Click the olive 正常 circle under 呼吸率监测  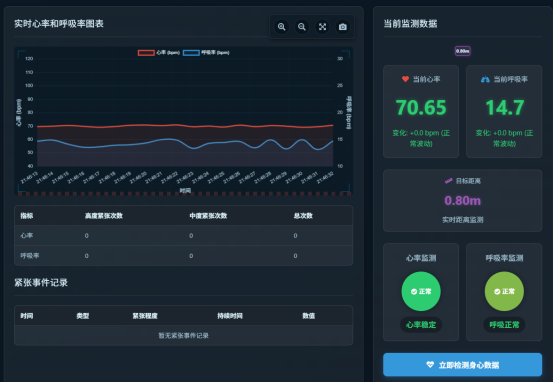tap(504, 291)
